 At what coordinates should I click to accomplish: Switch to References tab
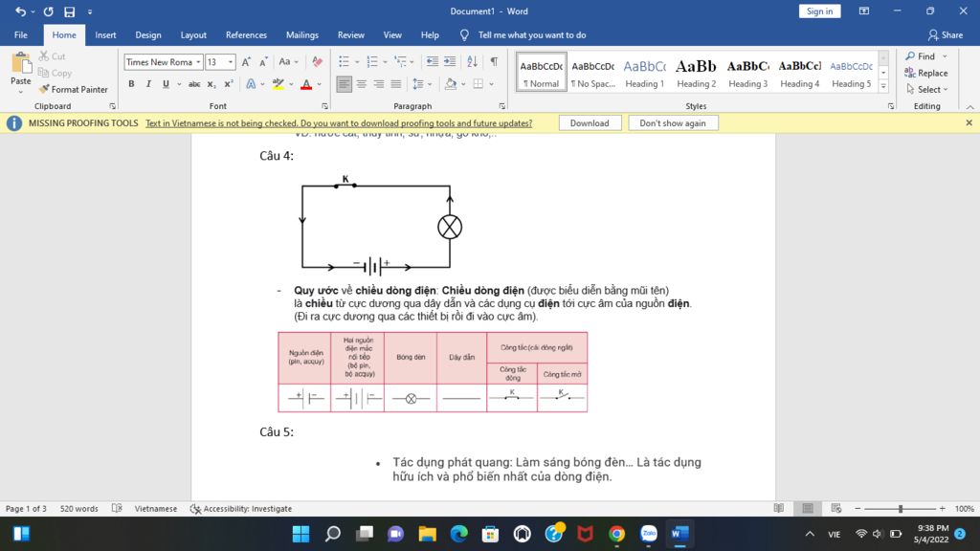(246, 35)
